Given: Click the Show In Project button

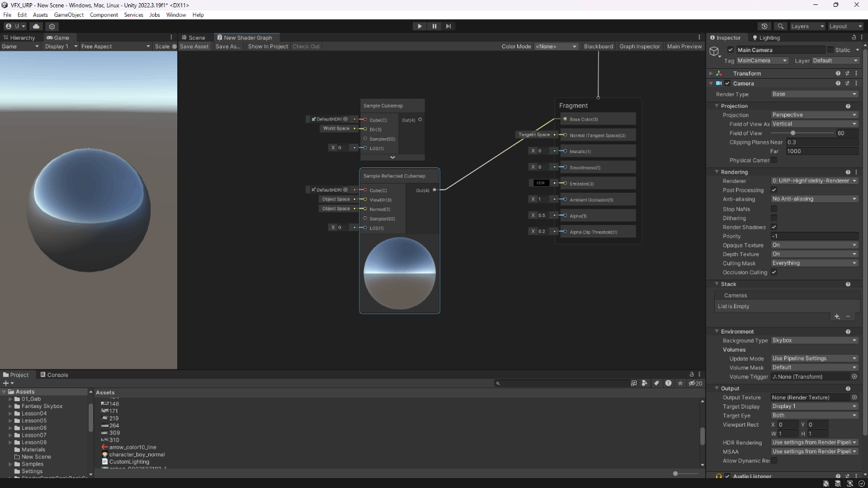Looking at the screenshot, I should [x=268, y=47].
